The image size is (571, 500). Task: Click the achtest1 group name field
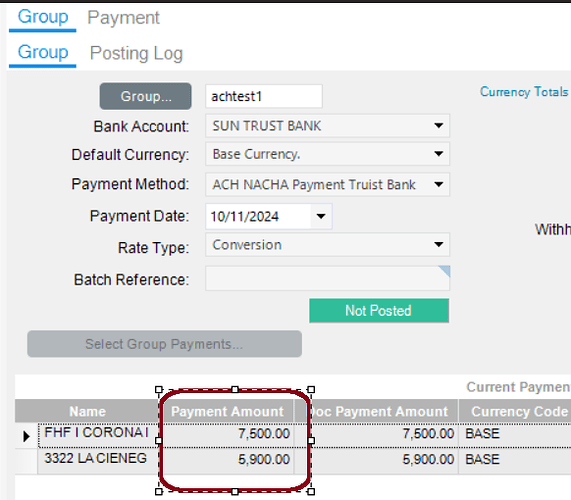(264, 97)
